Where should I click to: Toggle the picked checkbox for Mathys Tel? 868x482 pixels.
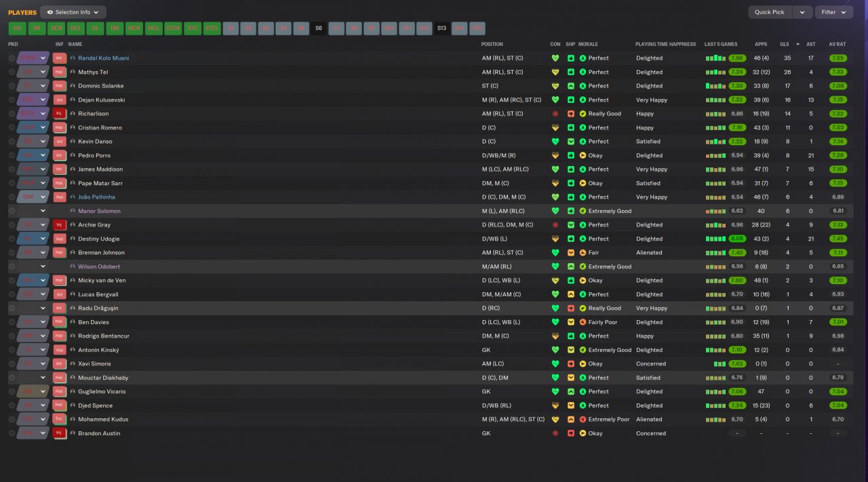point(12,72)
